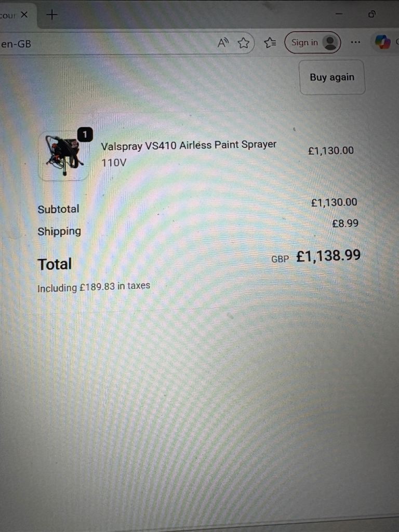The image size is (399, 532).
Task: Click the Valspray VS410 Airless Paint Sprayer title
Action: (189, 145)
